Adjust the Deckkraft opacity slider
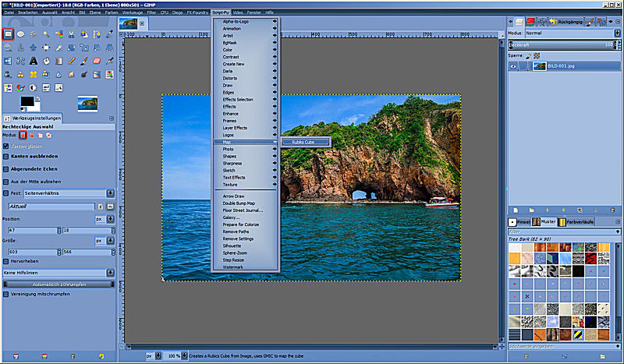This screenshot has width=624, height=364. pos(564,45)
